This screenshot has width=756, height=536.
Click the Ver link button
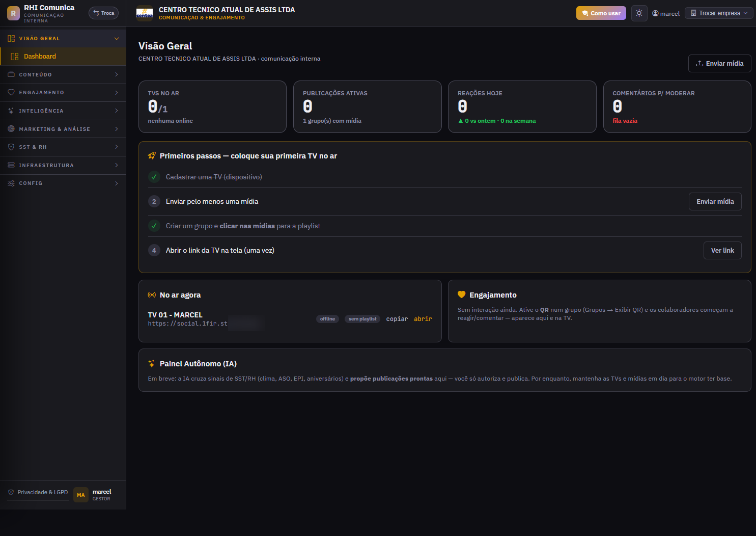click(722, 251)
